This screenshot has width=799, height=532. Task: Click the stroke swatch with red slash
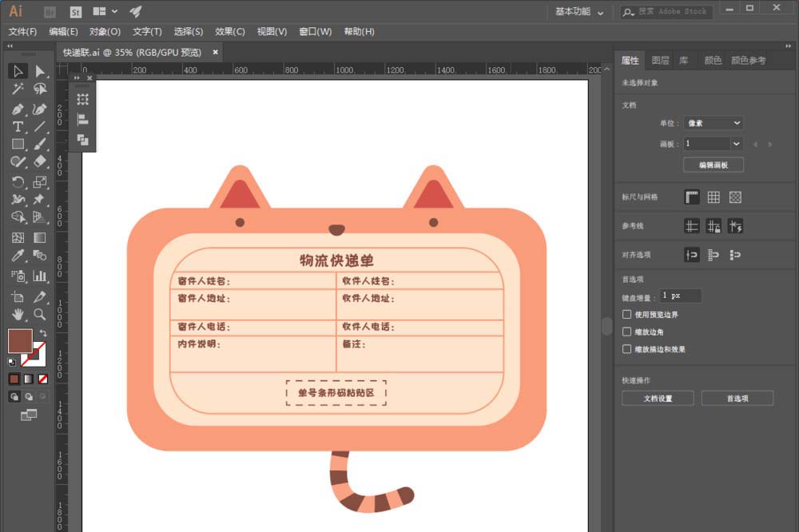34,354
